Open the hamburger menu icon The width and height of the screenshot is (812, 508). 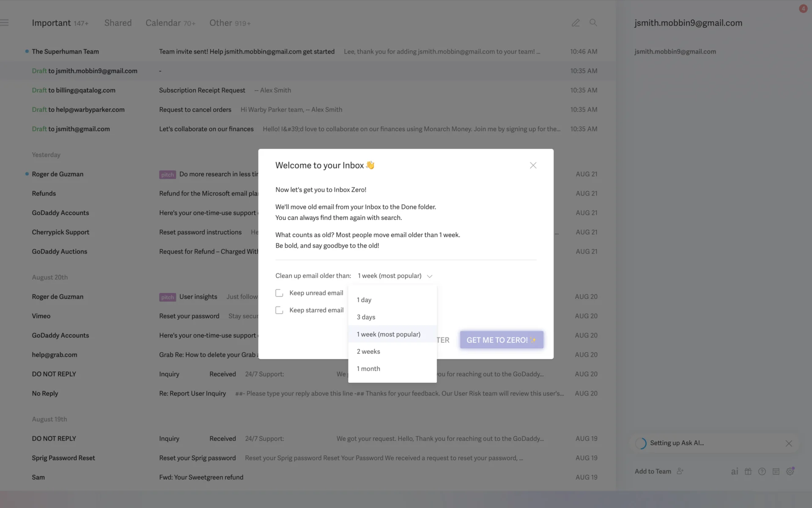point(5,23)
